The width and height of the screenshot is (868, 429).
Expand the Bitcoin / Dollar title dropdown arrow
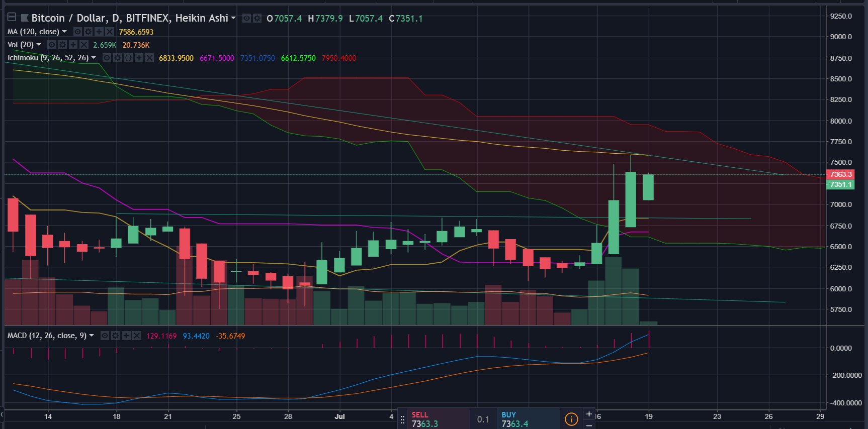point(233,18)
